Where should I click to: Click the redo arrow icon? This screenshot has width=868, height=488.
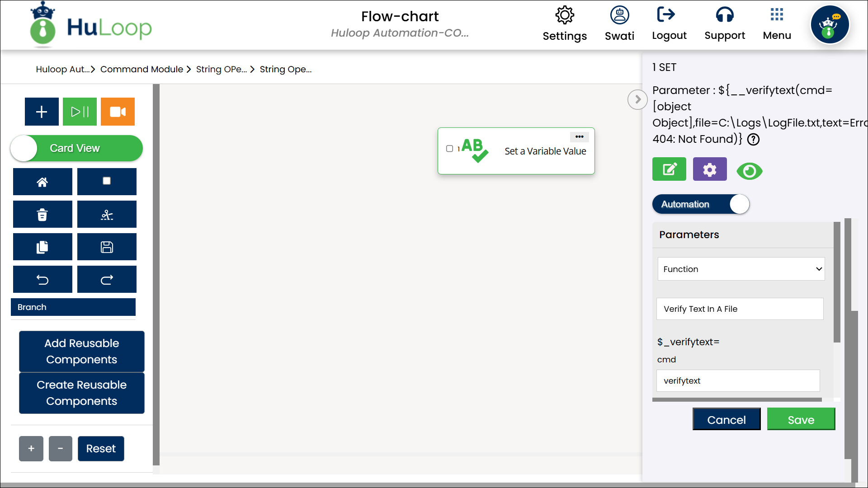(x=107, y=280)
